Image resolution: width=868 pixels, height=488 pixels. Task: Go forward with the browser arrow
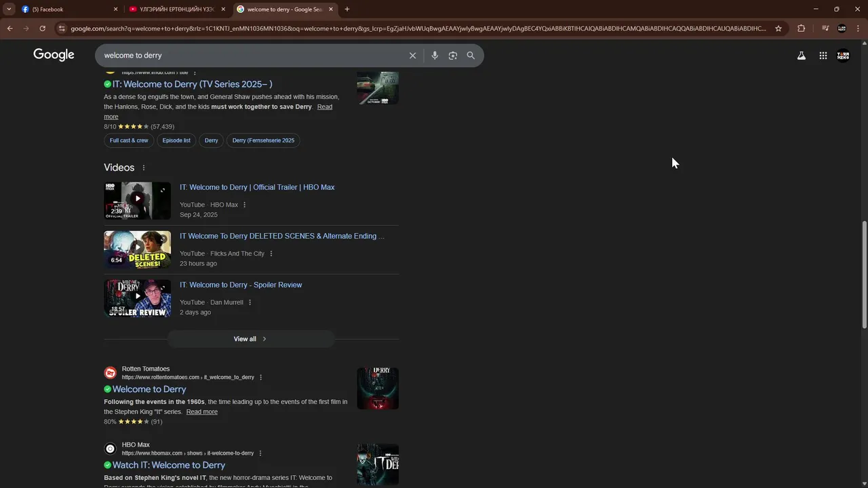26,28
